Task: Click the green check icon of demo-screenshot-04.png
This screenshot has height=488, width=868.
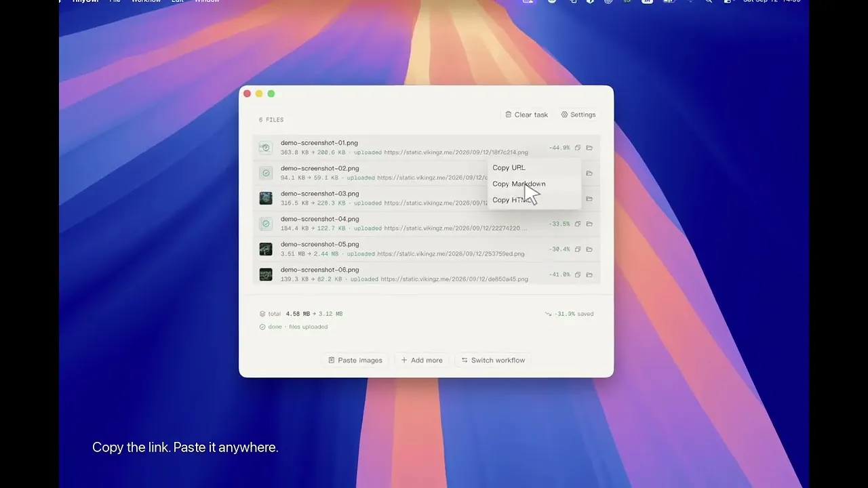Action: (266, 224)
